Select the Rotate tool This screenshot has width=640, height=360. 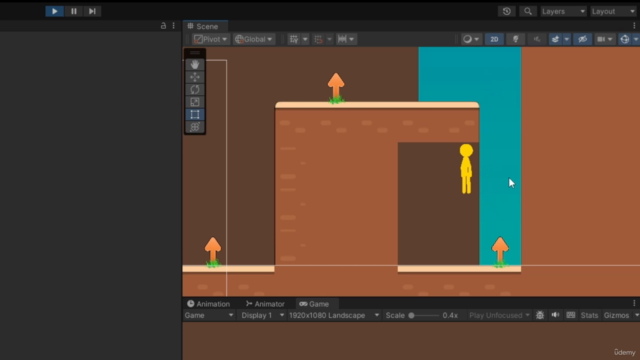pyautogui.click(x=195, y=89)
